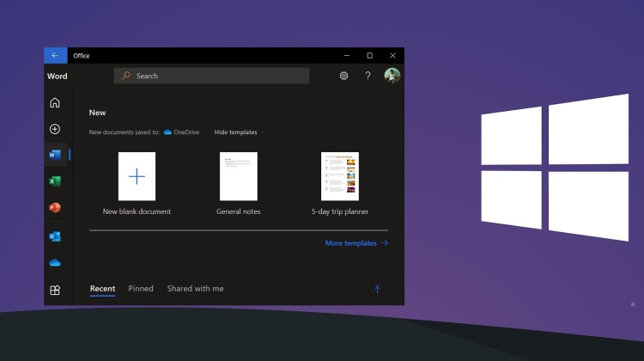Viewport: 644px width, 361px height.
Task: Select the Word app icon
Action: point(55,155)
